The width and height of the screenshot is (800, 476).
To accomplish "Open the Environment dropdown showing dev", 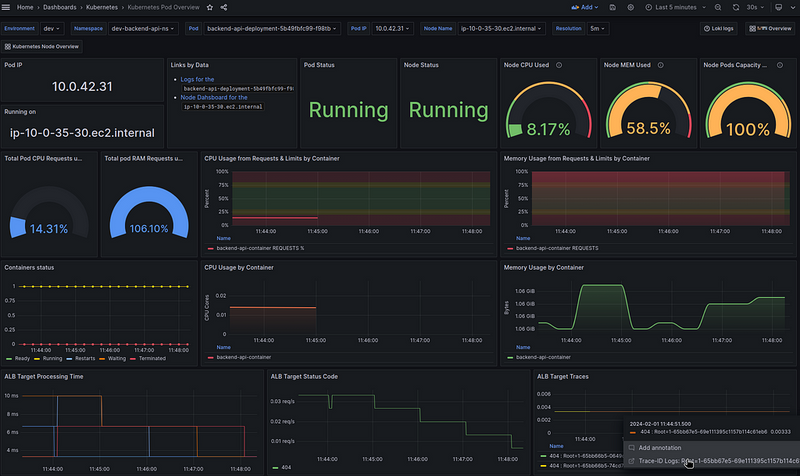I will coord(53,29).
